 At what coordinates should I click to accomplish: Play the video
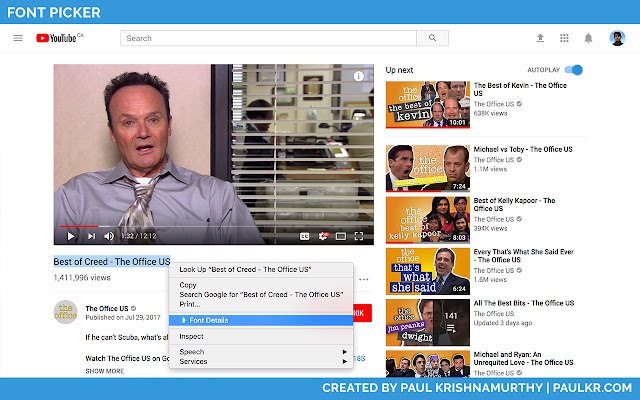click(71, 236)
